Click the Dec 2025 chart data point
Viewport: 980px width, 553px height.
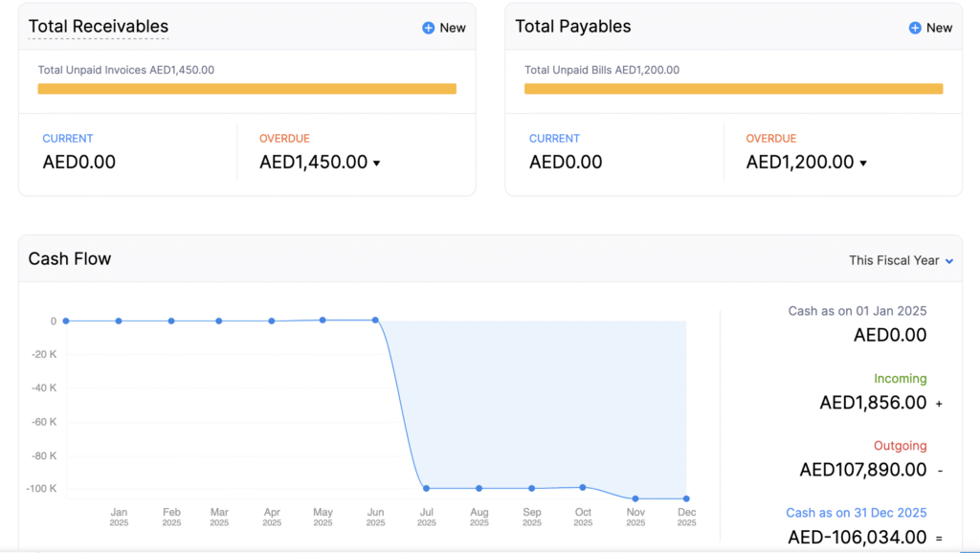686,498
